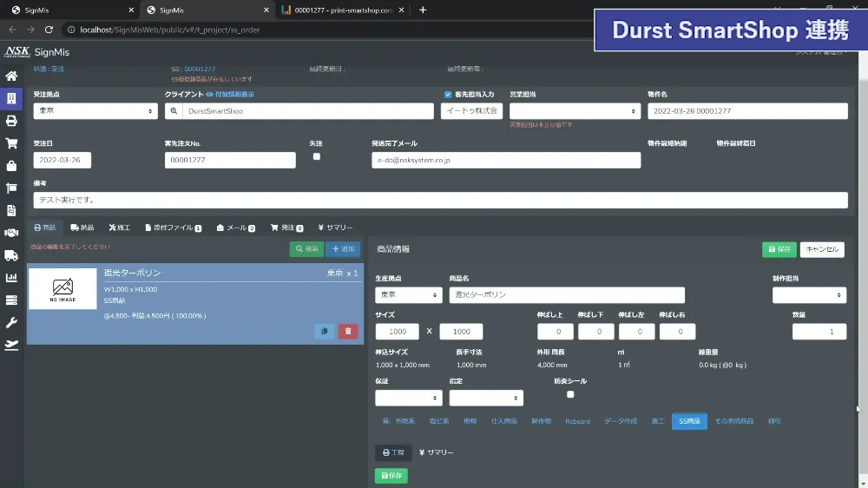Open the home icon in the sidebar

click(x=11, y=76)
